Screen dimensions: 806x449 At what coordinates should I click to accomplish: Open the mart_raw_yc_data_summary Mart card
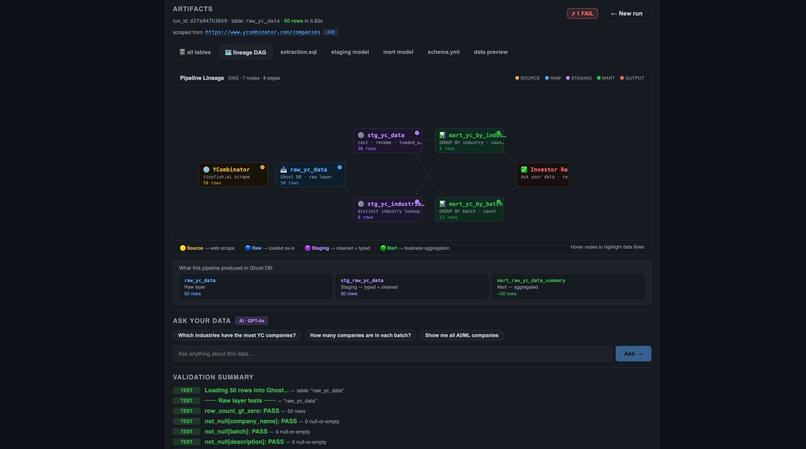[x=568, y=287]
